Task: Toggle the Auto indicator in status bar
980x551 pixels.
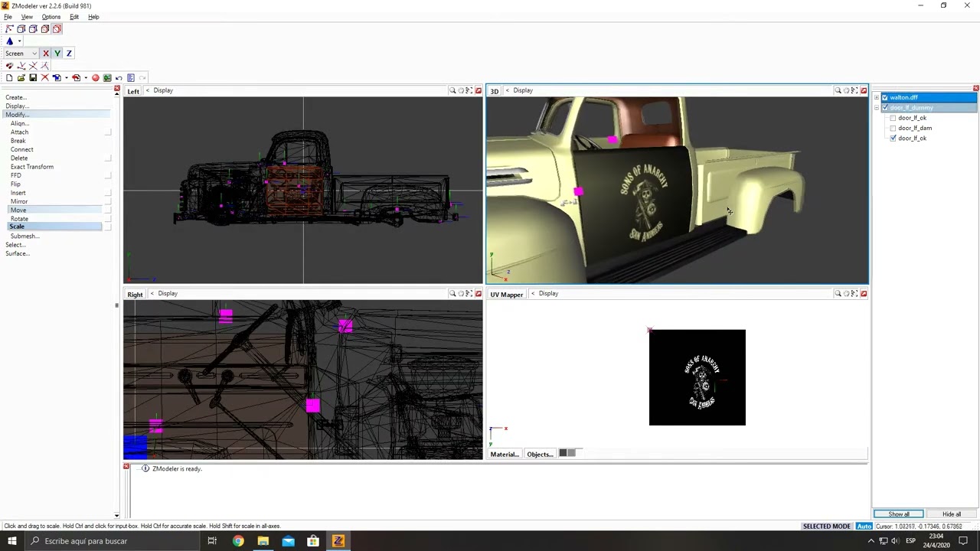Action: coord(864,527)
